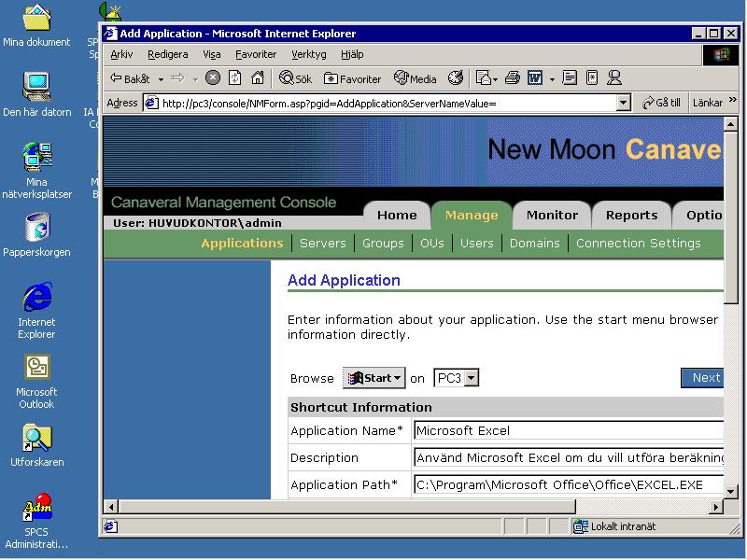The height and width of the screenshot is (560, 747).
Task: Click the vertical scrollbar down arrow
Action: point(731,491)
